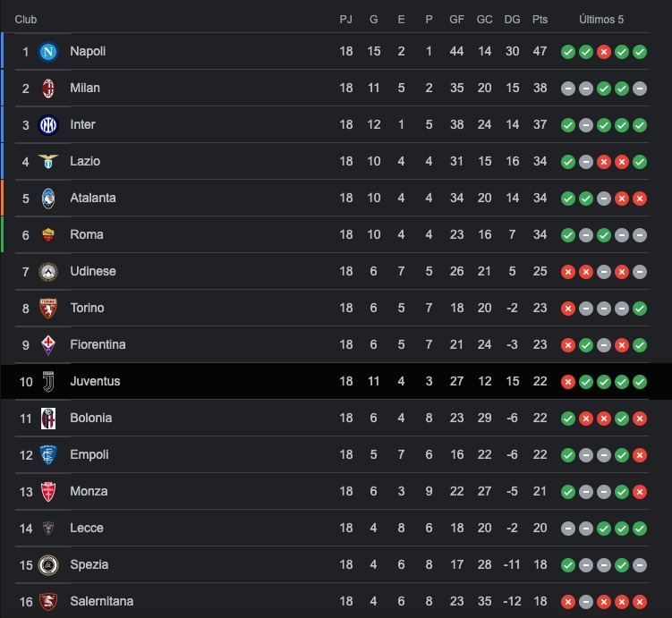Open the Atalanta team name link
Image resolution: width=672 pixels, height=618 pixels.
pyautogui.click(x=93, y=198)
